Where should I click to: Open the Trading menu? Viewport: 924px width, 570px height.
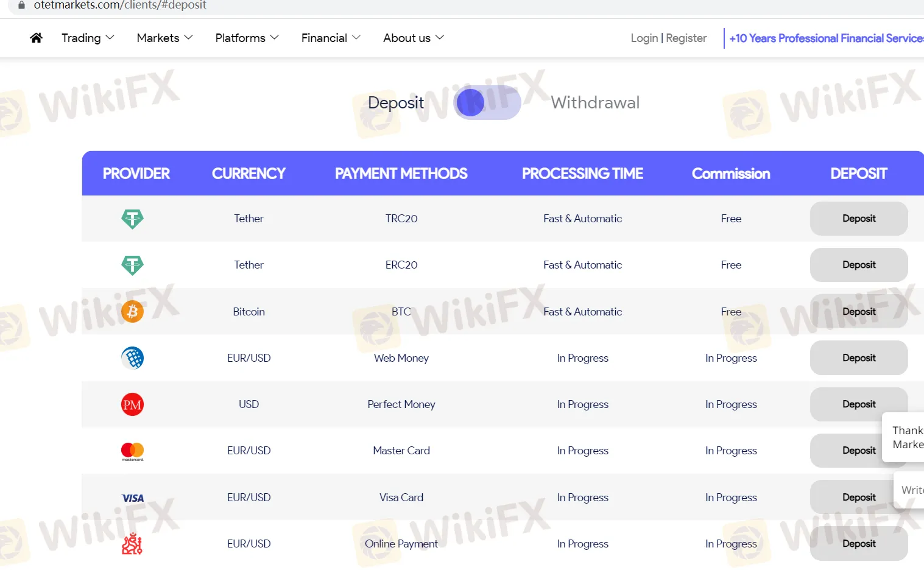pyautogui.click(x=88, y=38)
